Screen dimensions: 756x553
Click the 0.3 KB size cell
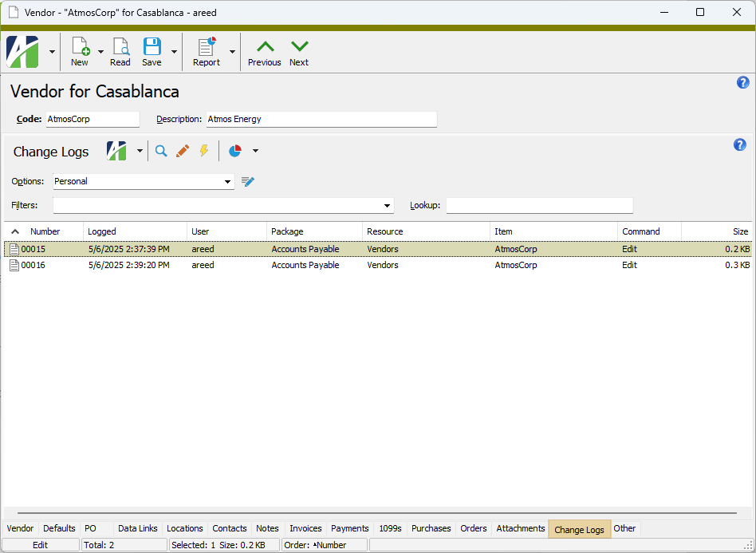point(737,266)
